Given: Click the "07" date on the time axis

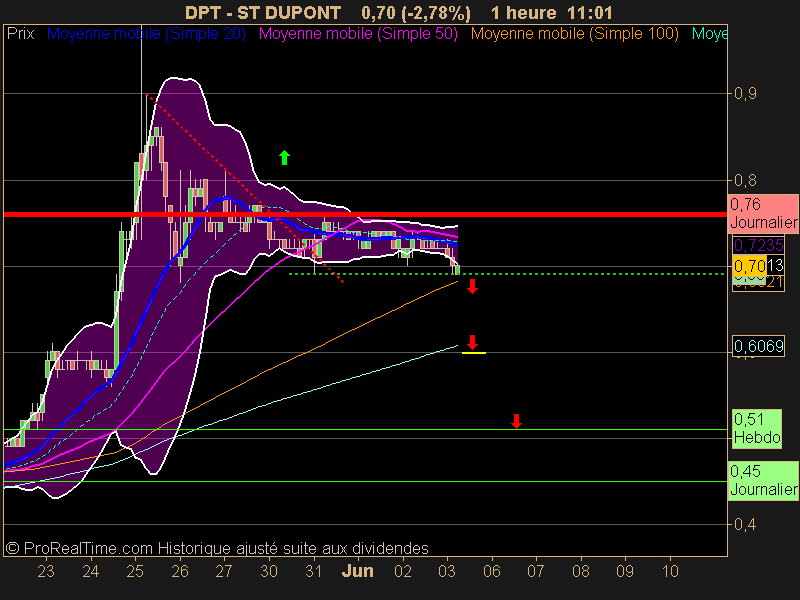Looking at the screenshot, I should click(x=536, y=571).
